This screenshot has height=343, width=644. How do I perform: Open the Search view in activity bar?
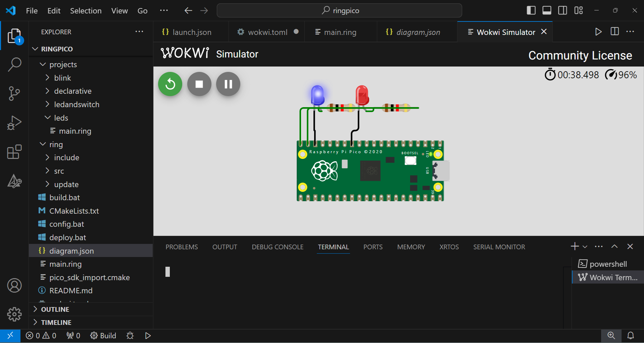tap(14, 65)
